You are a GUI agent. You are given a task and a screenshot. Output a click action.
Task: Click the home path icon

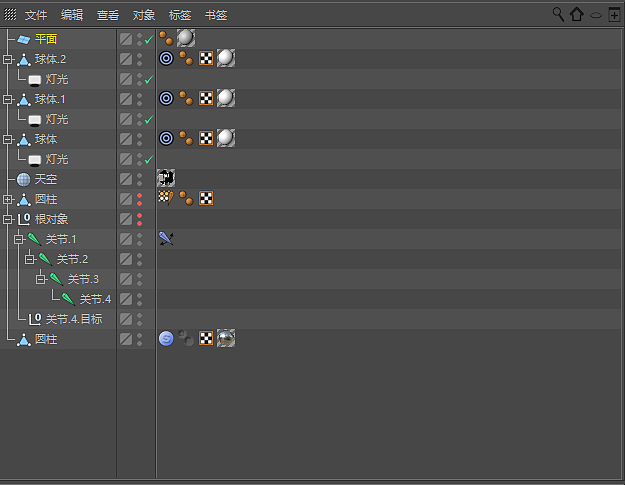(577, 15)
